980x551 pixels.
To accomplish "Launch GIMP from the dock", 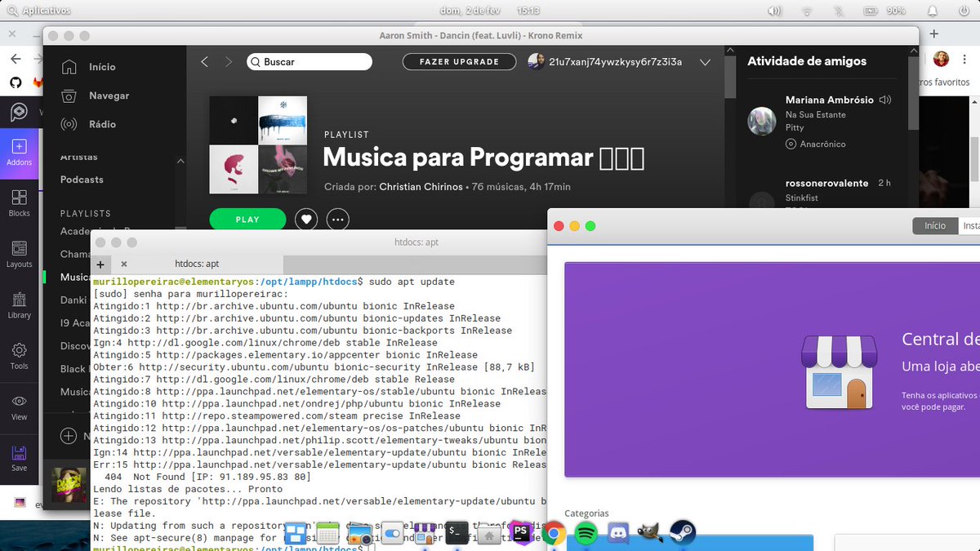I will coord(650,533).
